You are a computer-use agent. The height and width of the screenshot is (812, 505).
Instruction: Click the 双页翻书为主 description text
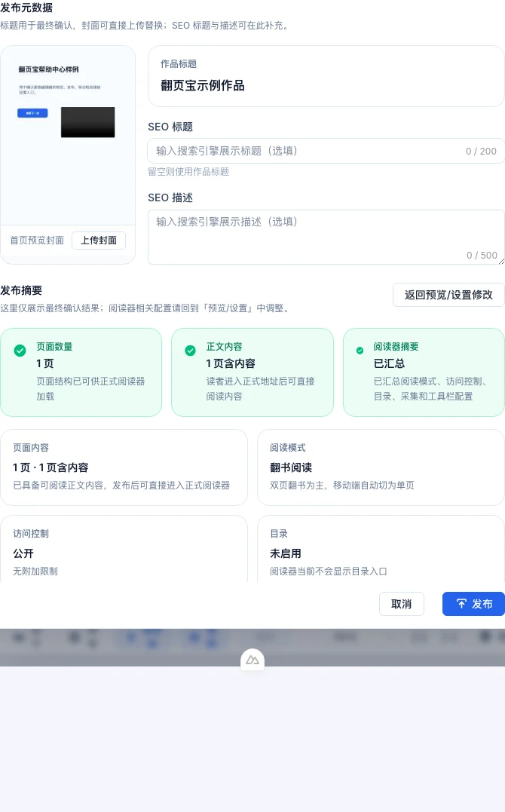coord(342,486)
